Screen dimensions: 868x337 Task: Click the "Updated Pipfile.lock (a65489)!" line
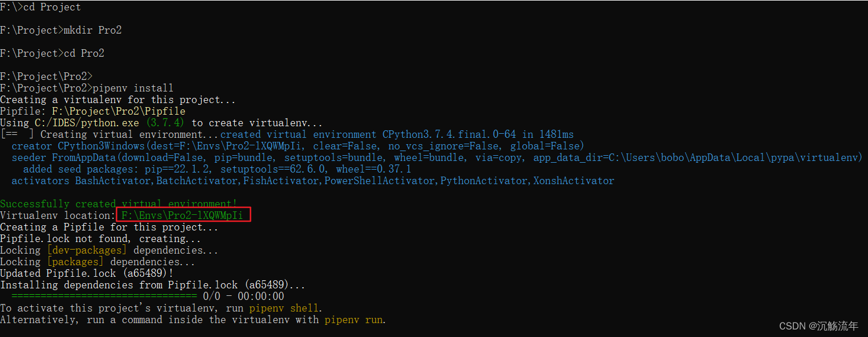[87, 273]
